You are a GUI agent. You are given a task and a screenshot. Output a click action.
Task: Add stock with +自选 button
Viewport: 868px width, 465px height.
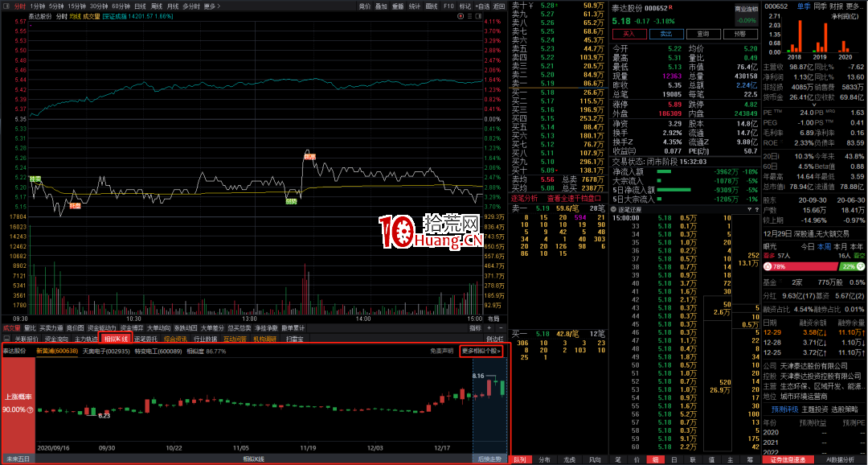coord(482,6)
